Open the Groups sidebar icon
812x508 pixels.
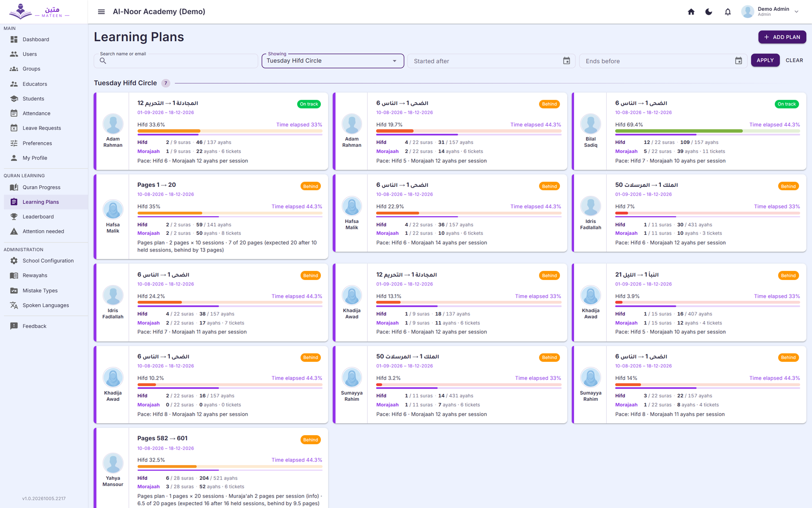tap(14, 69)
